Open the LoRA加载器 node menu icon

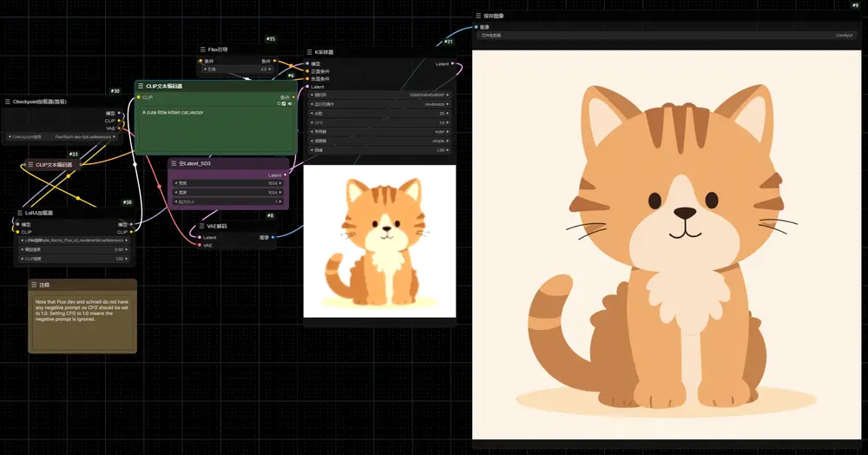tap(20, 213)
